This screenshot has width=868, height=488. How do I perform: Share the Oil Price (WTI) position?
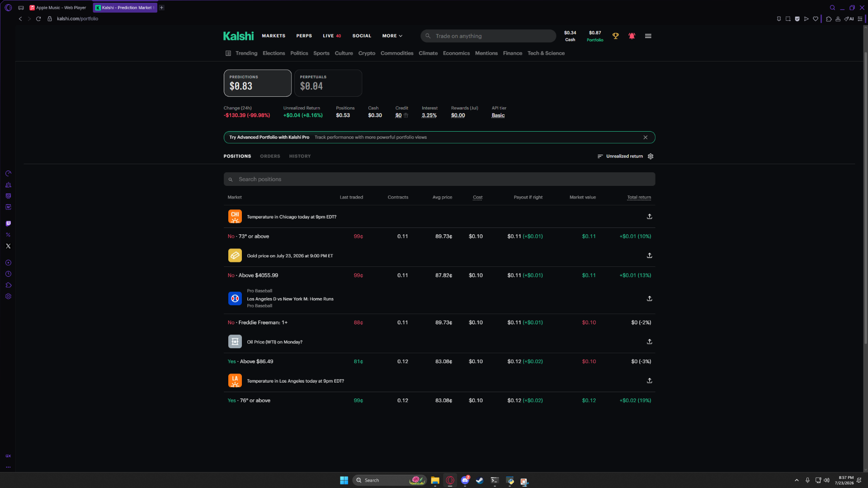click(649, 342)
